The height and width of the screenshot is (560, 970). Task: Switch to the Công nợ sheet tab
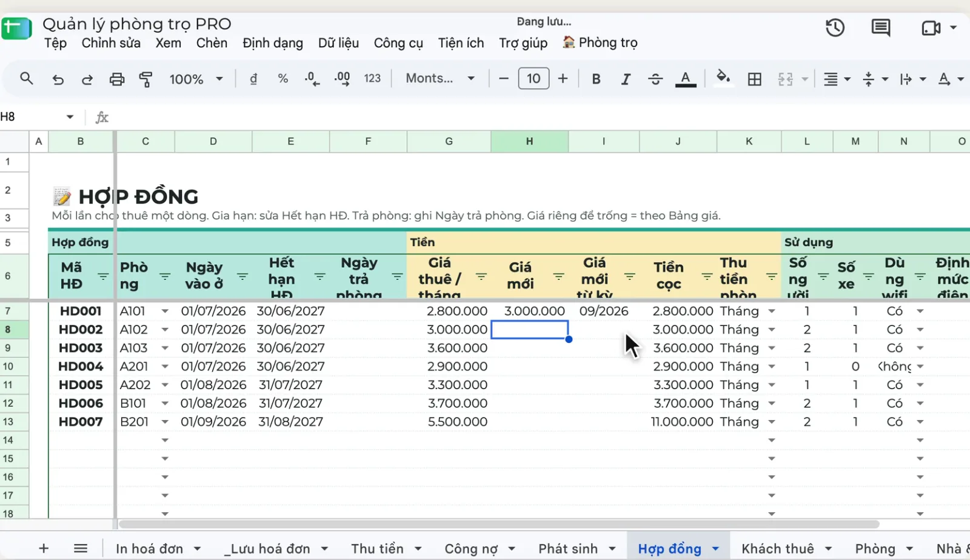471,548
